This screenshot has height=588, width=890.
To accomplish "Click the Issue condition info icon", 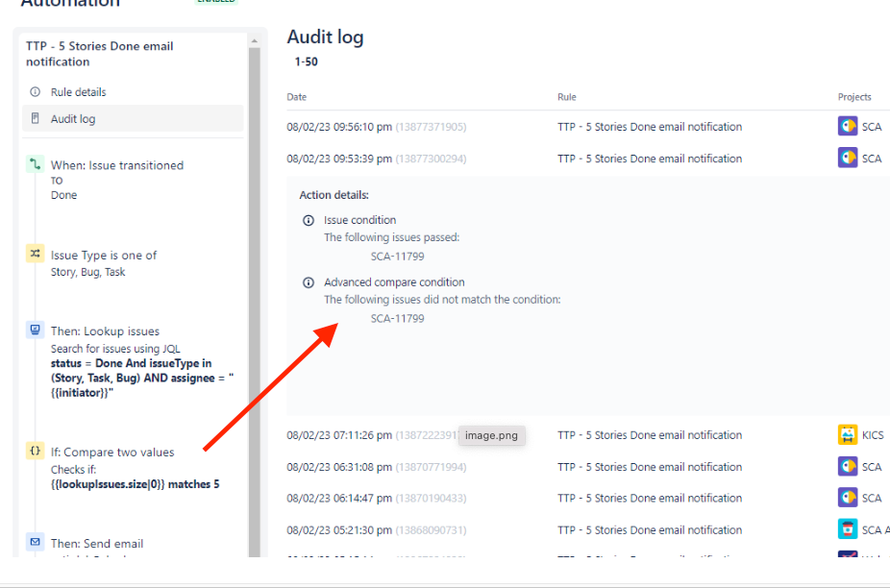I will [x=309, y=220].
